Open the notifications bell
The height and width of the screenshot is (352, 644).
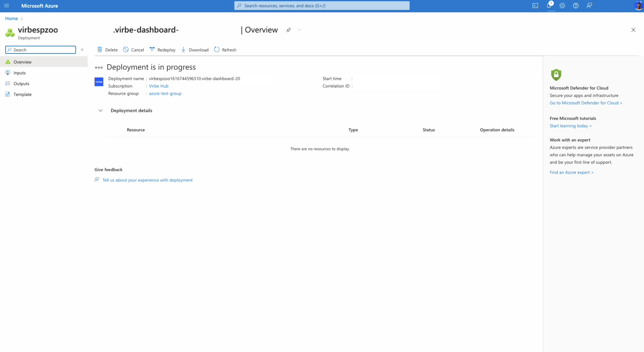[549, 6]
